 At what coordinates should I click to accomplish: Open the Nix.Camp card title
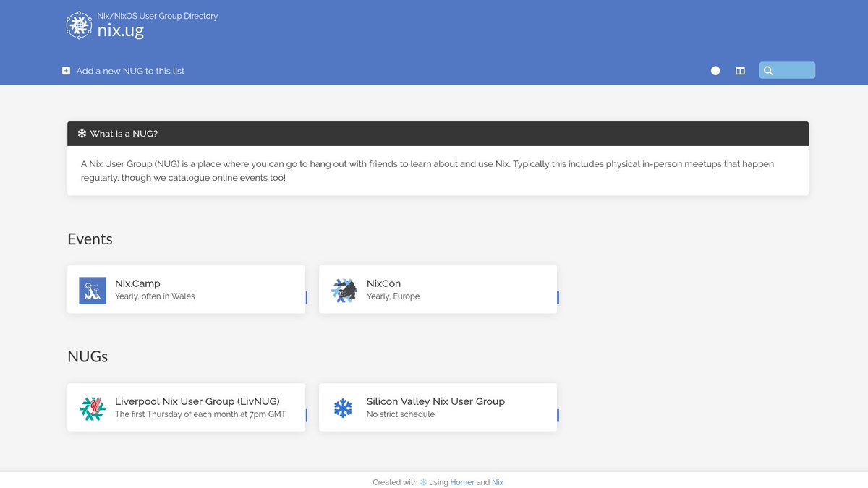[x=137, y=283]
